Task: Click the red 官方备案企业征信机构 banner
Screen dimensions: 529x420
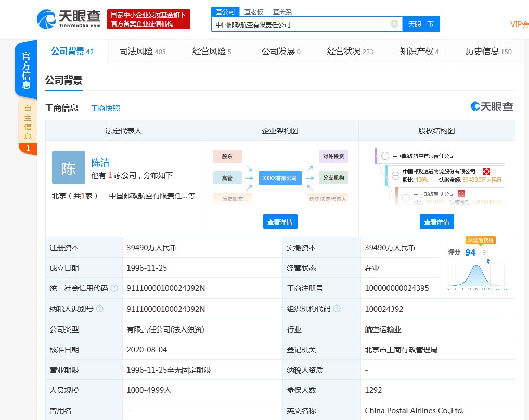Action: click(148, 19)
